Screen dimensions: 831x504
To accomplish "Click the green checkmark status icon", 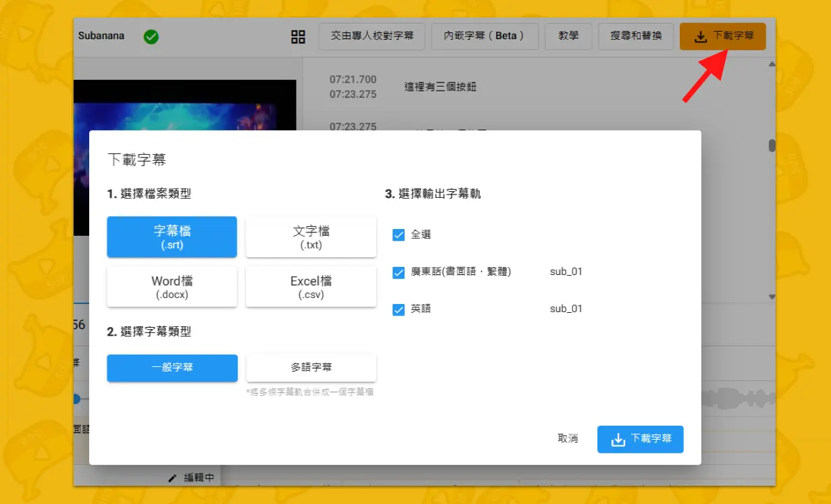I will point(151,36).
